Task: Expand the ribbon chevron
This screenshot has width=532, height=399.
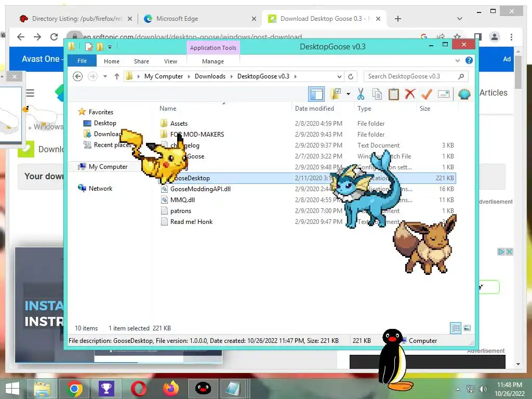Action: pyautogui.click(x=457, y=60)
